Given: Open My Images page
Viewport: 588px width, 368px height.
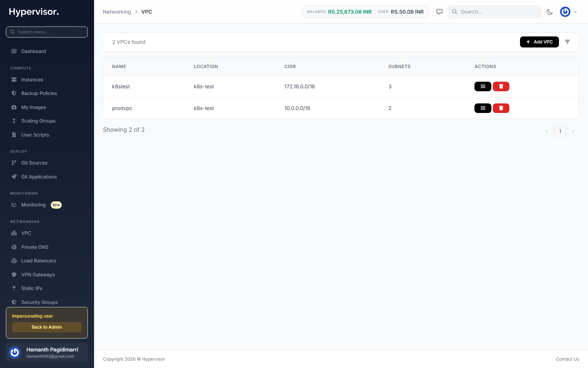Looking at the screenshot, I should pos(47,107).
